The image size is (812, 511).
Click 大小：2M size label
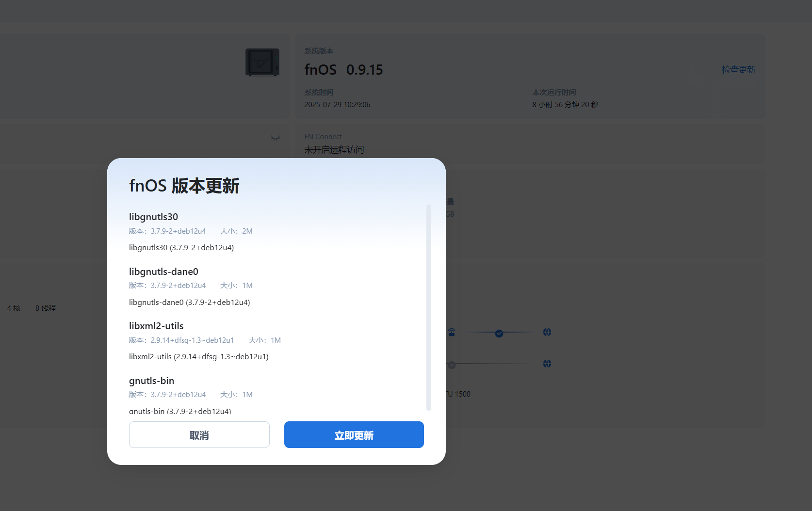point(236,231)
